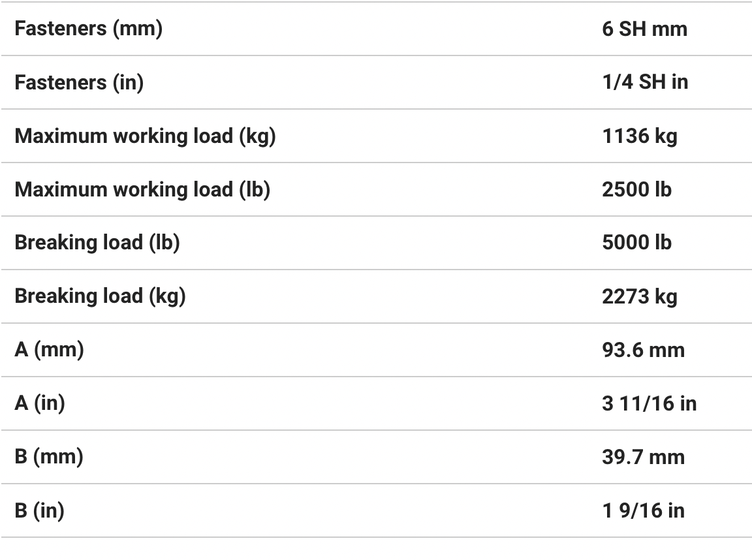Select the "39.7 mm" value
The width and height of the screenshot is (752, 560).
643,457
